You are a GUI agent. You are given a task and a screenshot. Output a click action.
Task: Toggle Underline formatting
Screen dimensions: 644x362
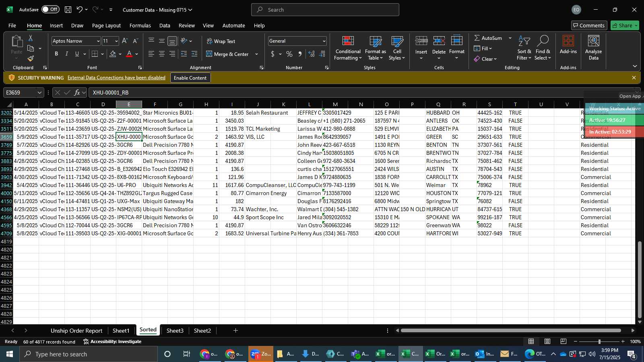tap(77, 54)
